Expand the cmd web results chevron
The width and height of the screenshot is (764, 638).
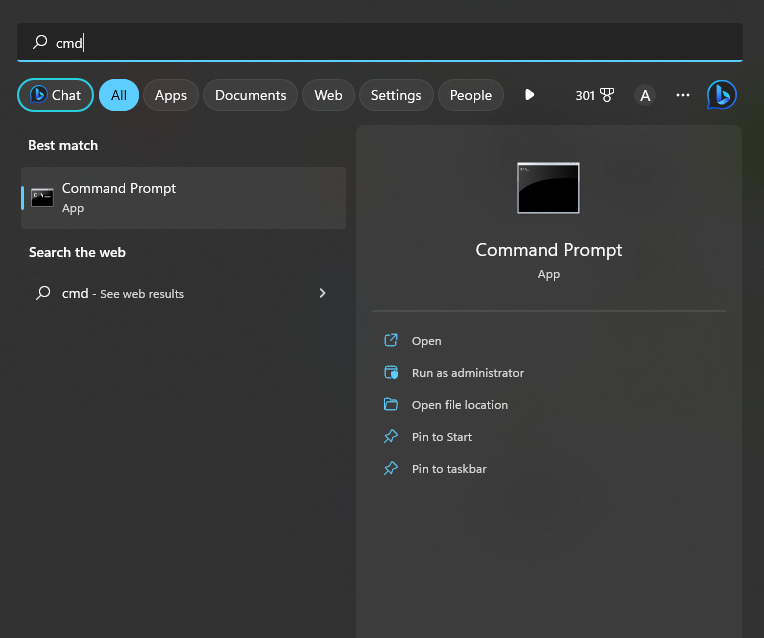(x=322, y=293)
